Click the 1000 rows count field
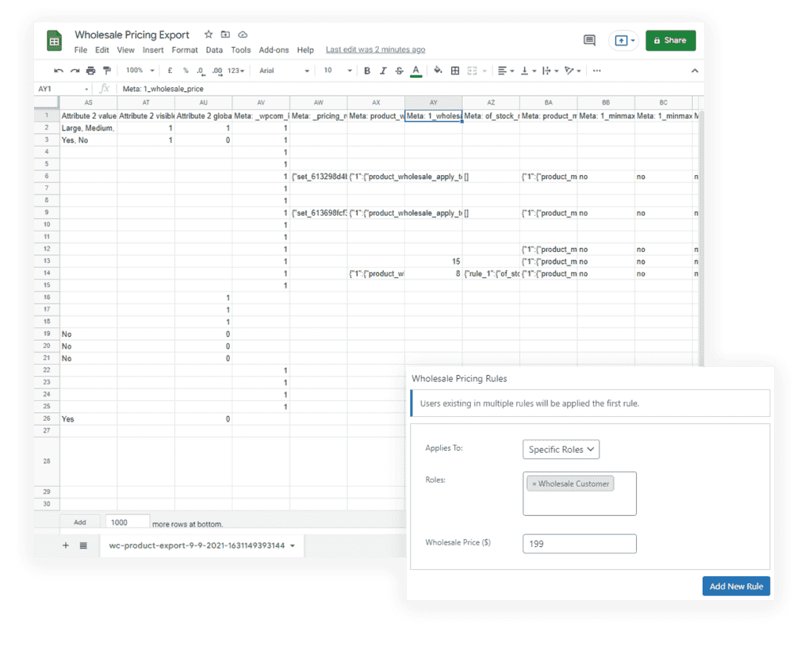This screenshot has height=646, width=812. (x=128, y=522)
